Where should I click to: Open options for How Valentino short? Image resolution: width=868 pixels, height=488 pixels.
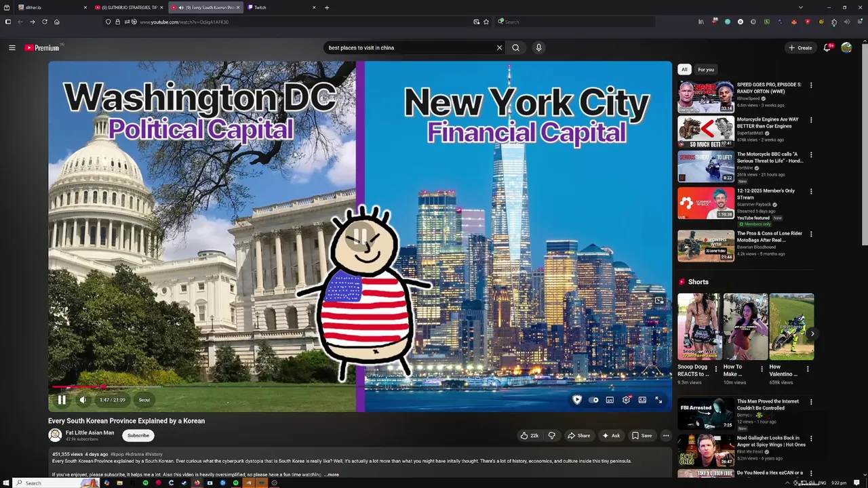point(808,369)
